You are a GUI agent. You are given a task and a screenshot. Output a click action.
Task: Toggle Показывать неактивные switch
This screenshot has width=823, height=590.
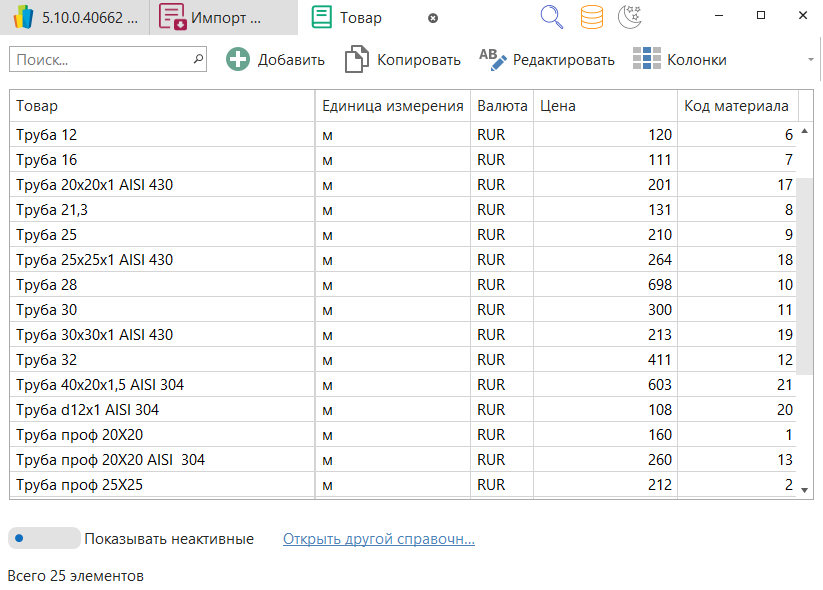[x=44, y=539]
